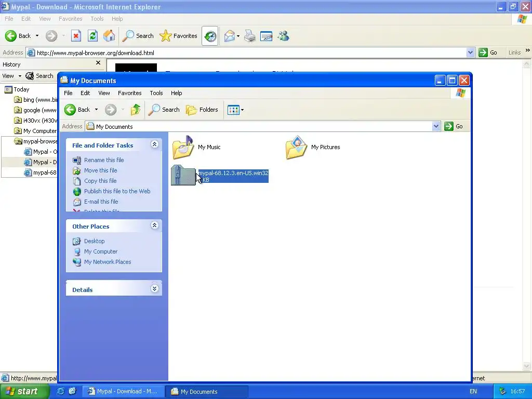Click the Refresh icon in Internet Explorer

pos(92,36)
